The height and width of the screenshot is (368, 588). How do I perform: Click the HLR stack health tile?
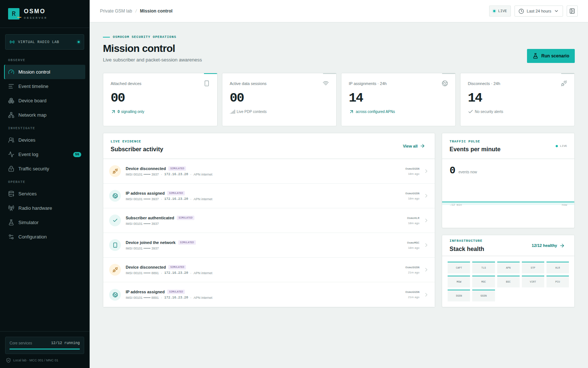557,268
